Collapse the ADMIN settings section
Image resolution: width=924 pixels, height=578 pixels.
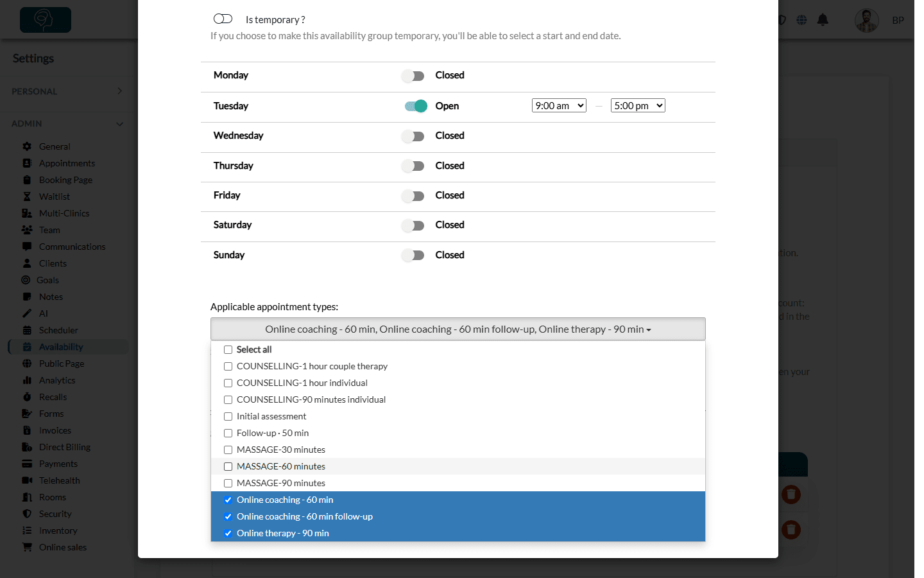pyautogui.click(x=67, y=123)
